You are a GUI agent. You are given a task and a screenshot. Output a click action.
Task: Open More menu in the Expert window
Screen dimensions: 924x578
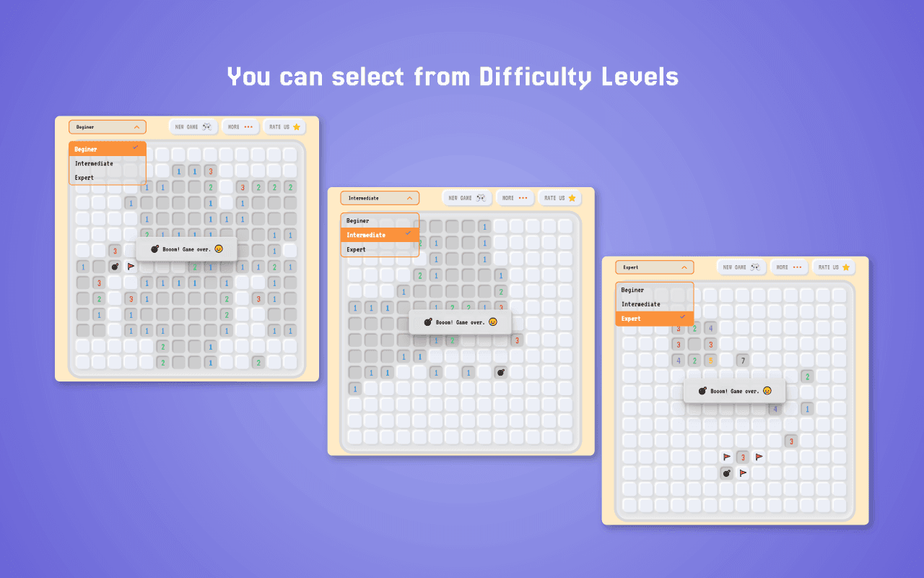click(789, 267)
